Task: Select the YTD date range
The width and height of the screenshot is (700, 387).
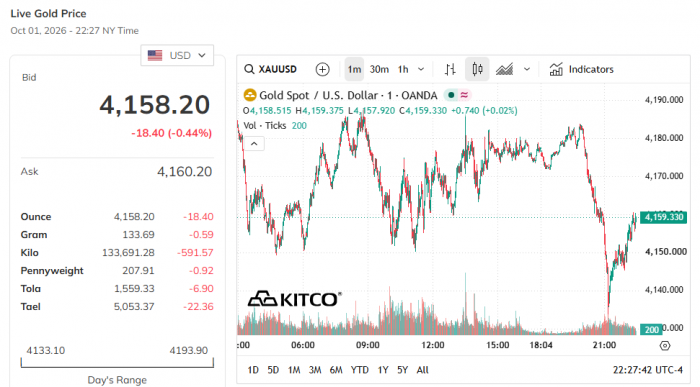Action: (x=359, y=370)
